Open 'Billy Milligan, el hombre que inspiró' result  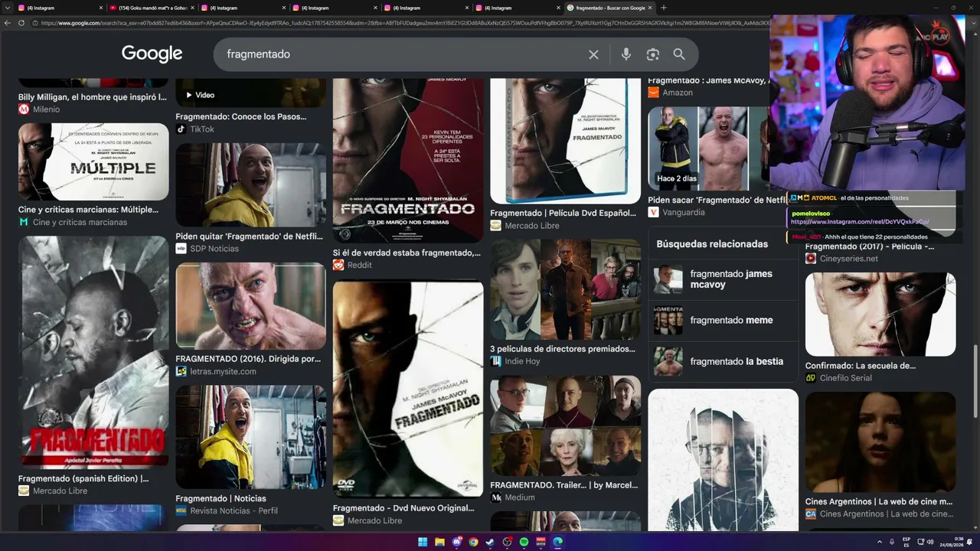coord(93,97)
